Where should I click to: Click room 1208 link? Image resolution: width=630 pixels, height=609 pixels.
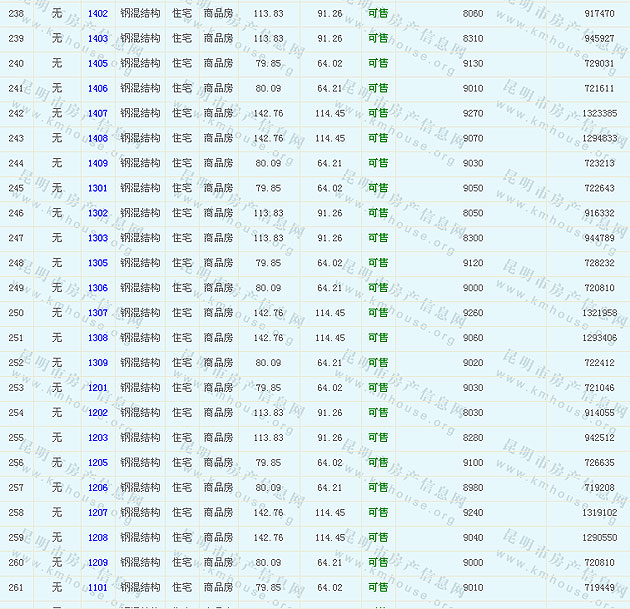click(x=97, y=539)
